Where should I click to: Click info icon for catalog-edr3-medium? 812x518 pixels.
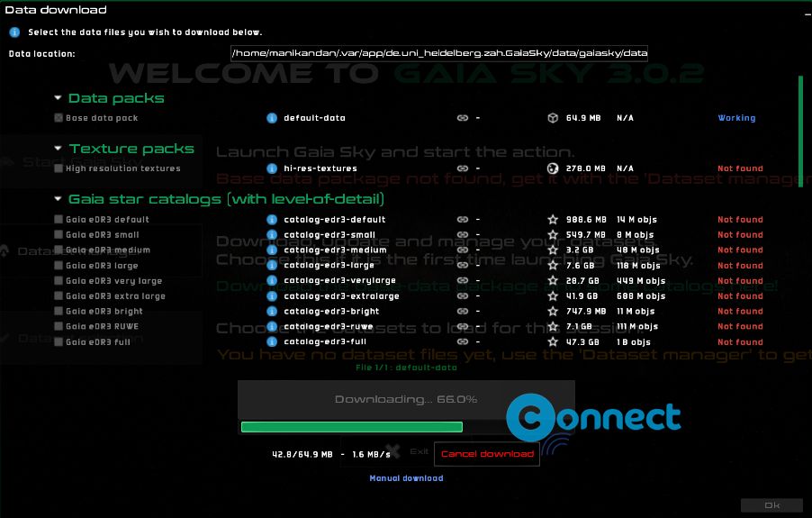coord(271,250)
